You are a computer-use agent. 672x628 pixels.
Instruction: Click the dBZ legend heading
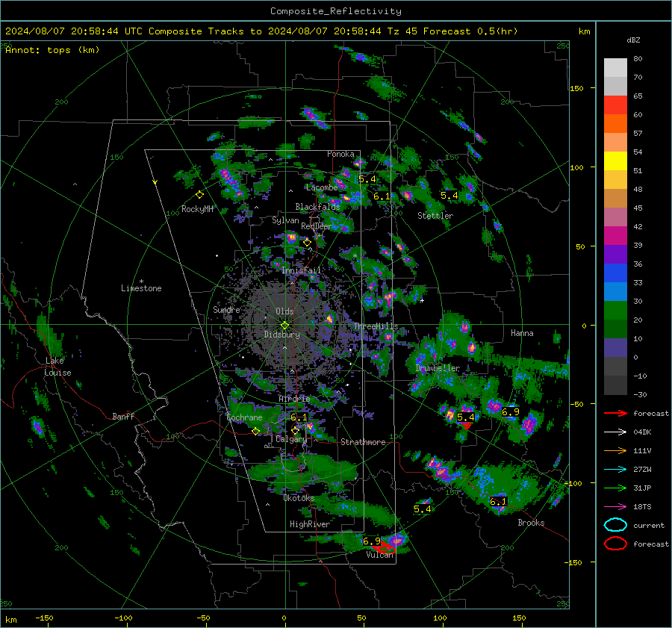[x=633, y=40]
